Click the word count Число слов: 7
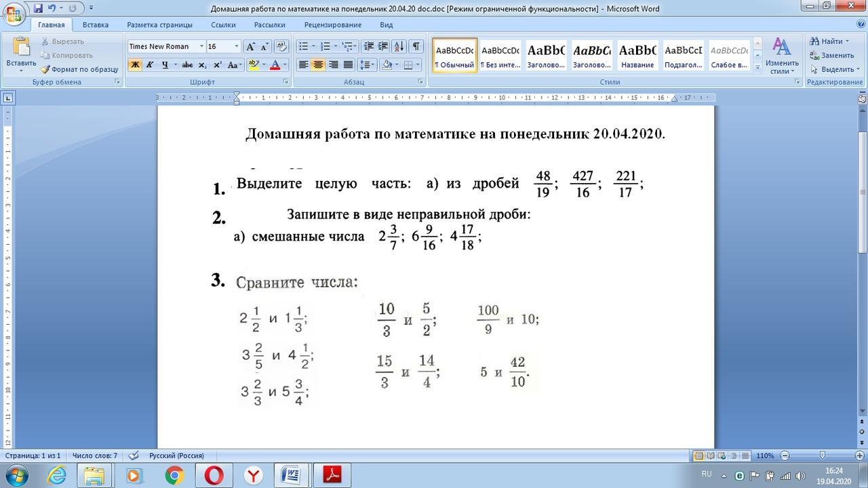 click(95, 455)
